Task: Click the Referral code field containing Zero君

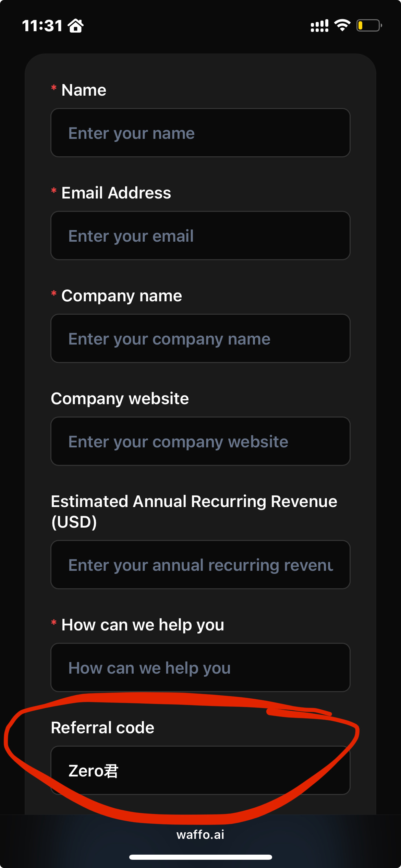Action: click(x=200, y=771)
